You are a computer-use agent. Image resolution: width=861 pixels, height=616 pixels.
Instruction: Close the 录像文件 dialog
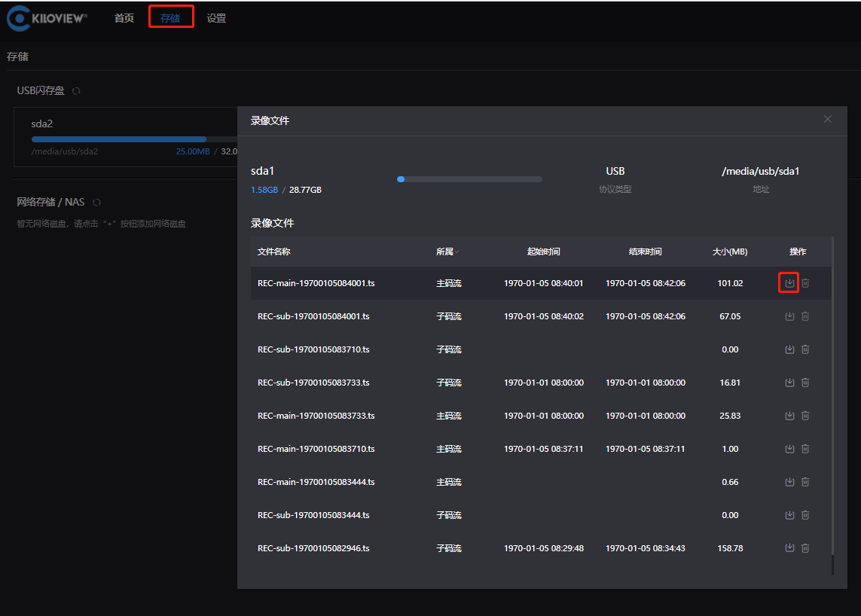(828, 119)
